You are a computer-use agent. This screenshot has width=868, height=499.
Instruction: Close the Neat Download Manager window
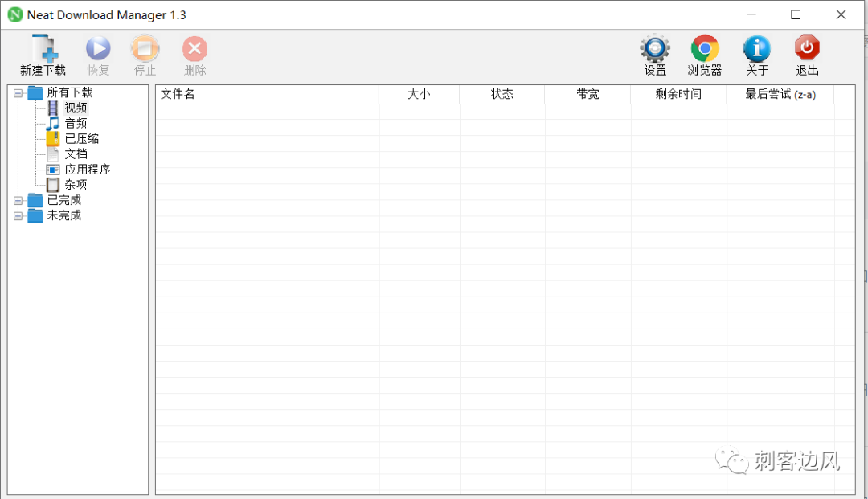841,15
